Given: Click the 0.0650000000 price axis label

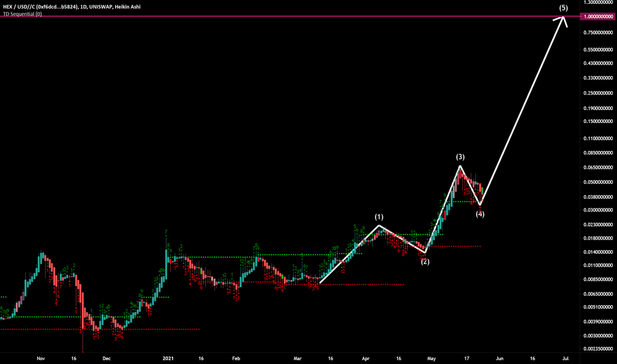Looking at the screenshot, I should [x=598, y=167].
